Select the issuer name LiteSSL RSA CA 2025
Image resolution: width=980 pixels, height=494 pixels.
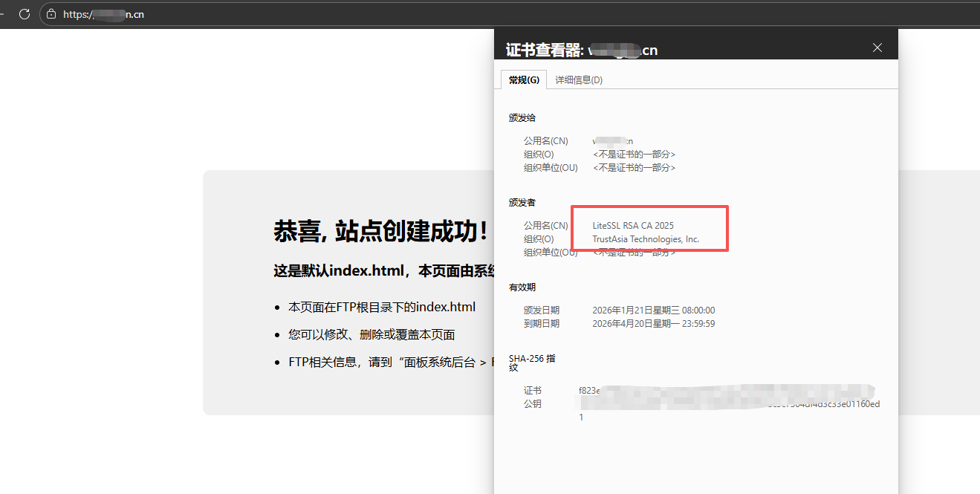click(632, 225)
